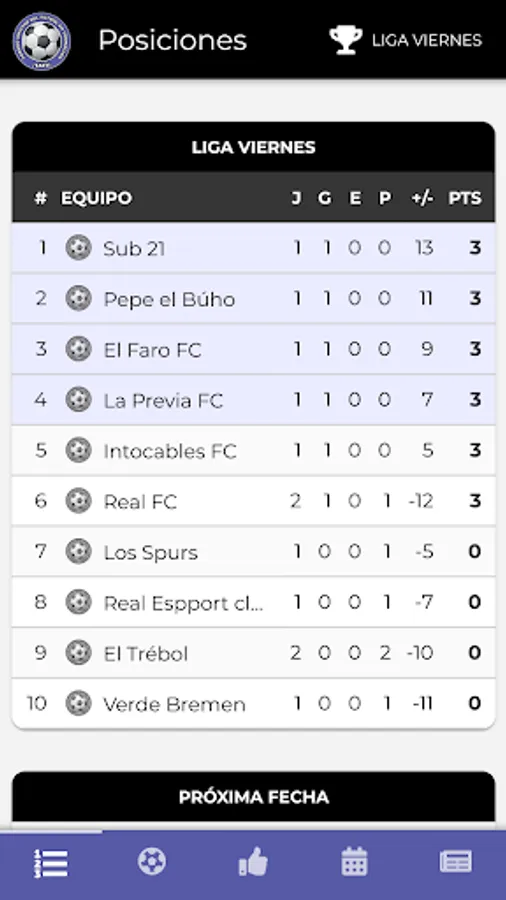Tap the soccer ball icon in bottom navigation

click(152, 862)
